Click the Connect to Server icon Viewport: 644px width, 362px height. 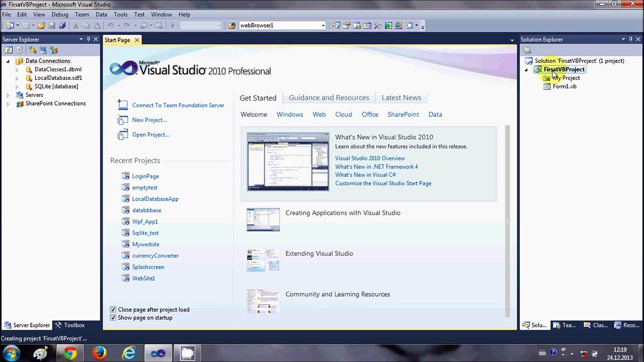pyautogui.click(x=43, y=50)
